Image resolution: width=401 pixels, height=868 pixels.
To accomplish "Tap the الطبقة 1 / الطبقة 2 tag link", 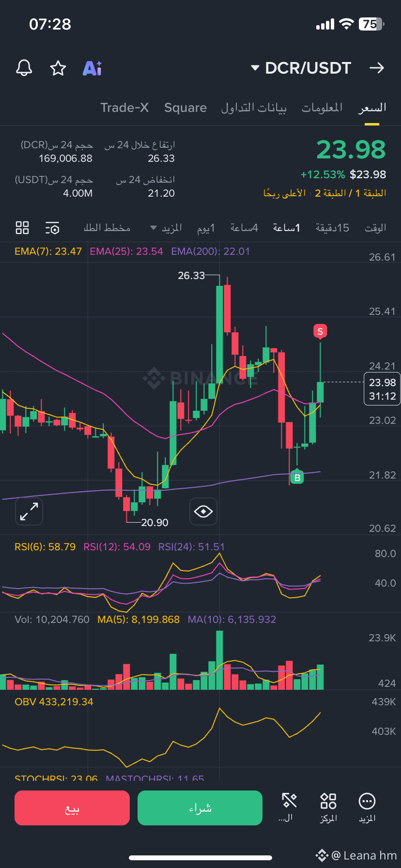I will [x=351, y=193].
